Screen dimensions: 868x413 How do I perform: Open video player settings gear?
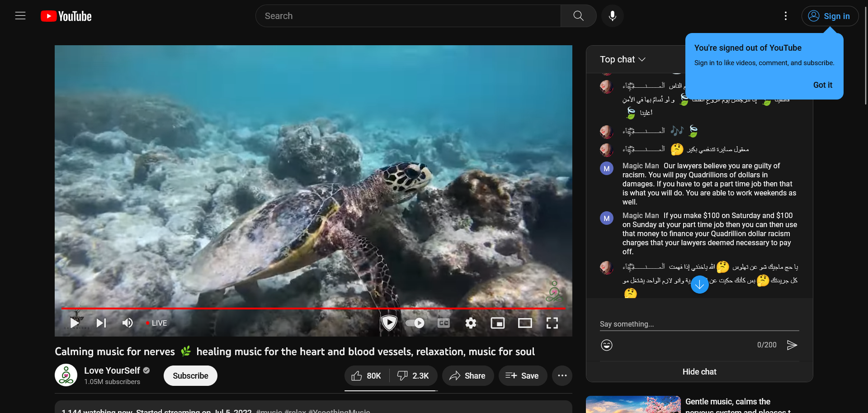click(471, 323)
